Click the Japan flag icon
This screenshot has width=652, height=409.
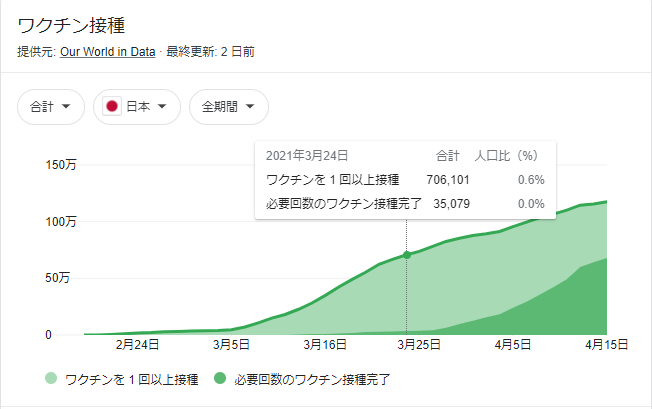pyautogui.click(x=112, y=106)
